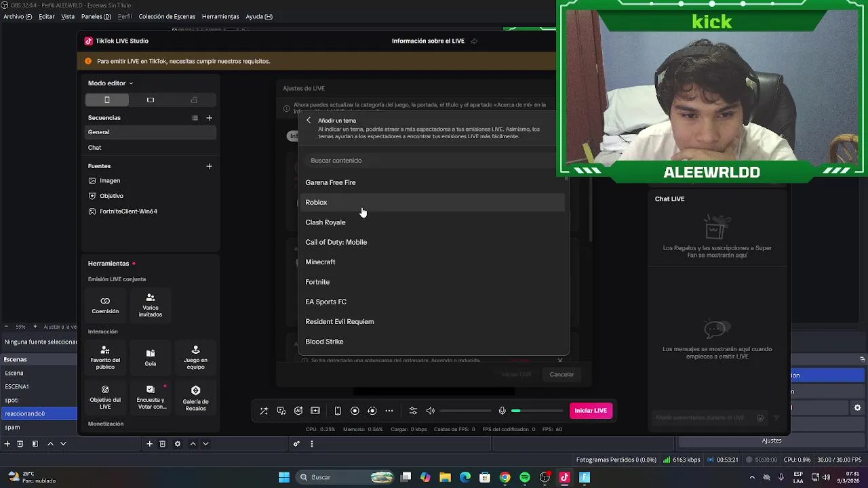868x488 pixels.
Task: Open the Guía tool
Action: 151,357
